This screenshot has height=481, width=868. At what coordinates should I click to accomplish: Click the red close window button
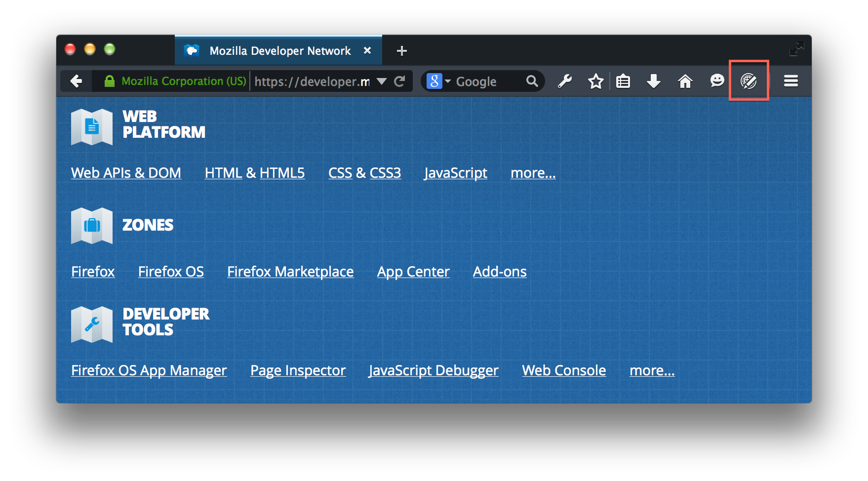point(70,49)
